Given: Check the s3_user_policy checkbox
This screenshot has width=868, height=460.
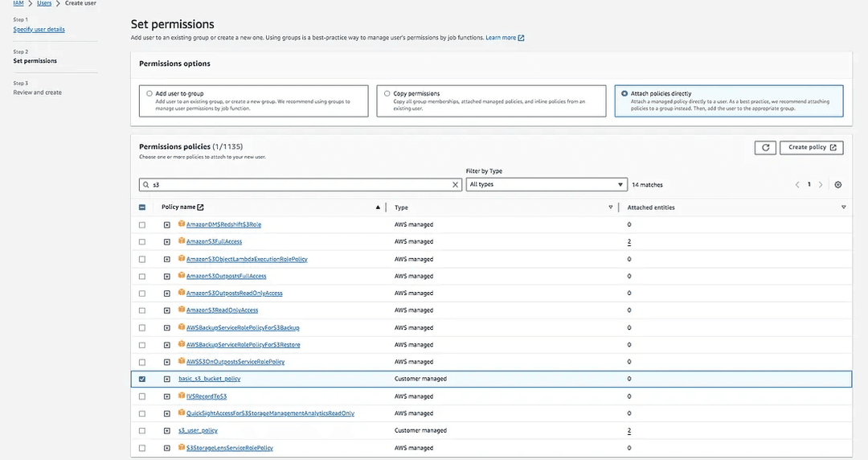Looking at the screenshot, I should (x=142, y=430).
